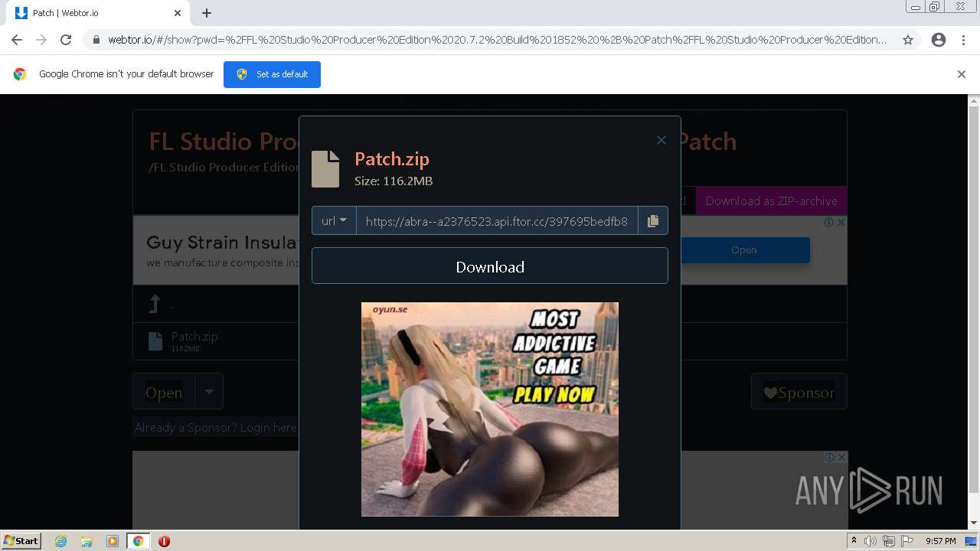Click the oyun.se game advertisement image

[x=490, y=409]
